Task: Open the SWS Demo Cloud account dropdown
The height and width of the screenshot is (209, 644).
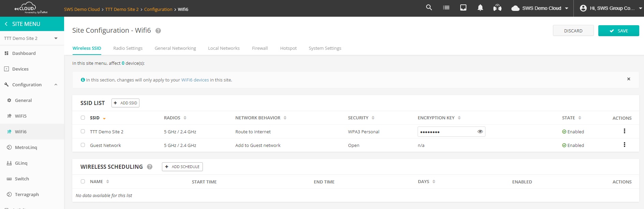Action: 540,8
